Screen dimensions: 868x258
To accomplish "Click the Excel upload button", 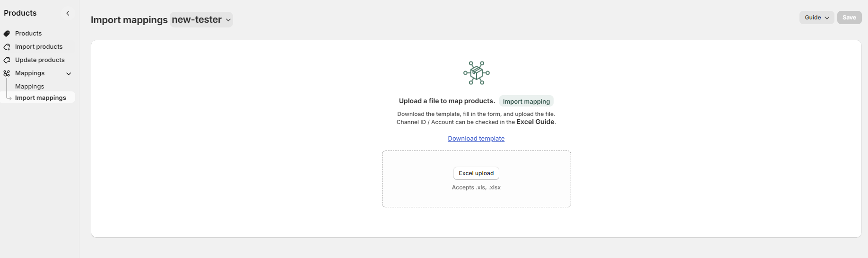I will tap(476, 173).
